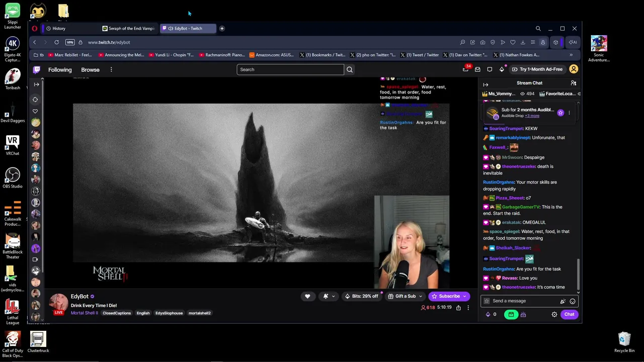Open Twitch notifications inbox with 34 badge
This screenshot has width=644, height=362.
click(466, 69)
